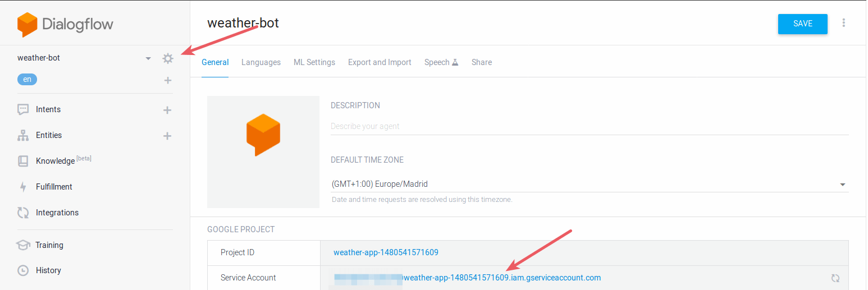Open the Export and Import tab
The height and width of the screenshot is (290, 868).
coord(380,62)
